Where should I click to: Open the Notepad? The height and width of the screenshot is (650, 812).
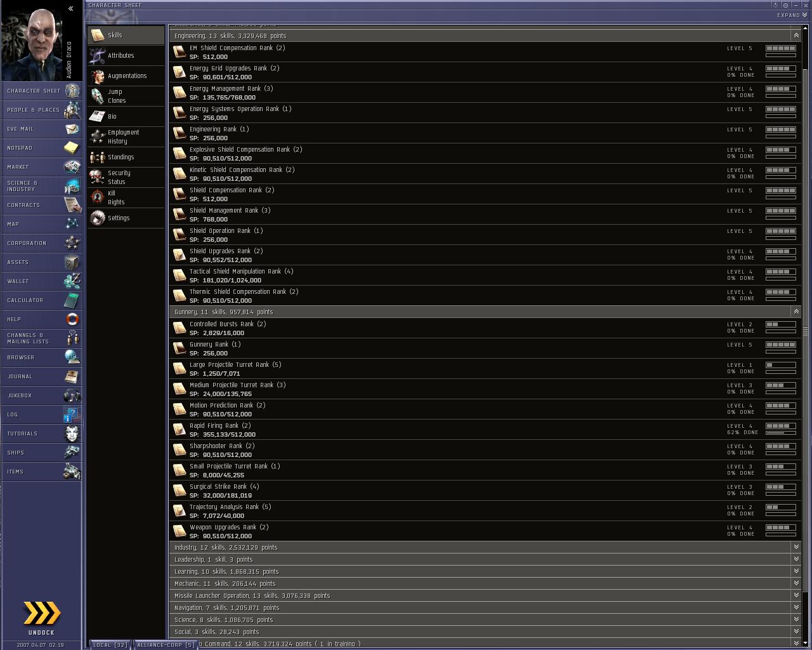[41, 148]
